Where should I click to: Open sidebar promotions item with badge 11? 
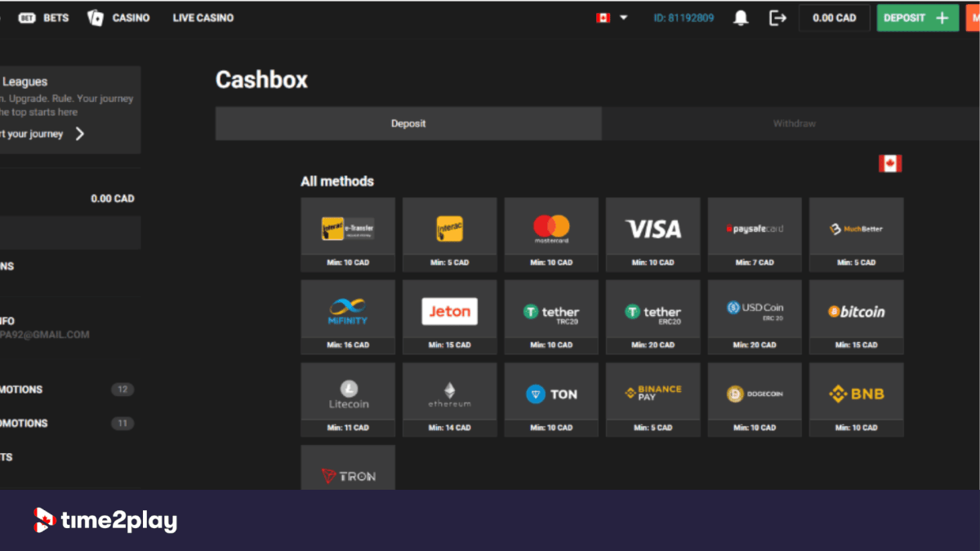coord(67,424)
